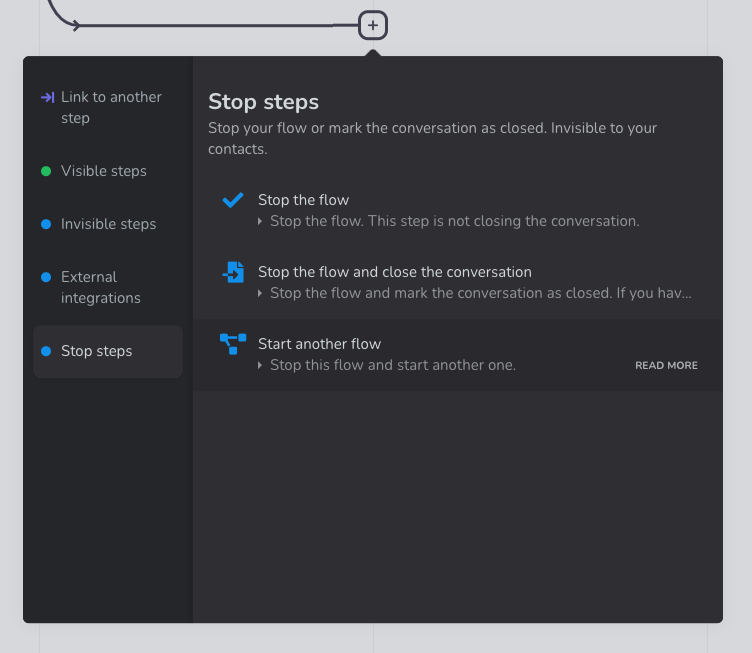Open the External integrations category
Image resolution: width=752 pixels, height=653 pixels.
pos(100,287)
